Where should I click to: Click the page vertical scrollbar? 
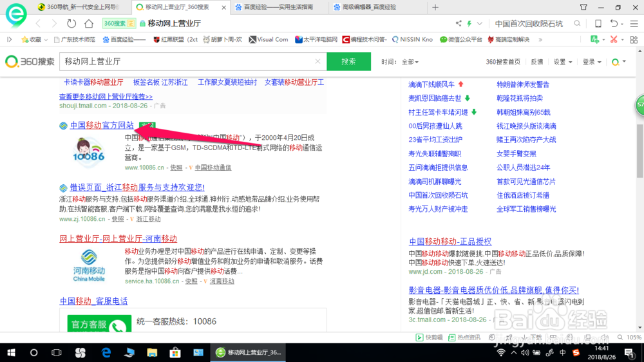click(640, 151)
